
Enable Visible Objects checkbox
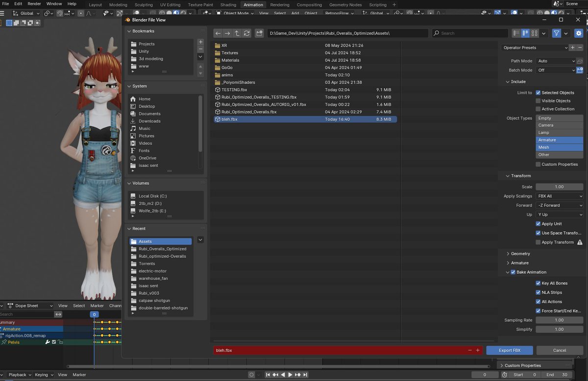coord(538,101)
